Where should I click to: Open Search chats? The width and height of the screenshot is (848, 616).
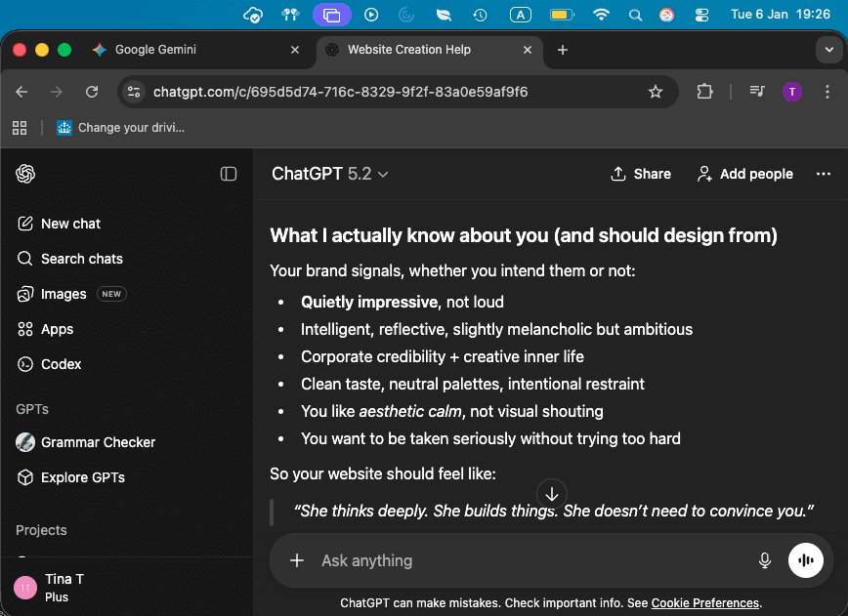[81, 259]
